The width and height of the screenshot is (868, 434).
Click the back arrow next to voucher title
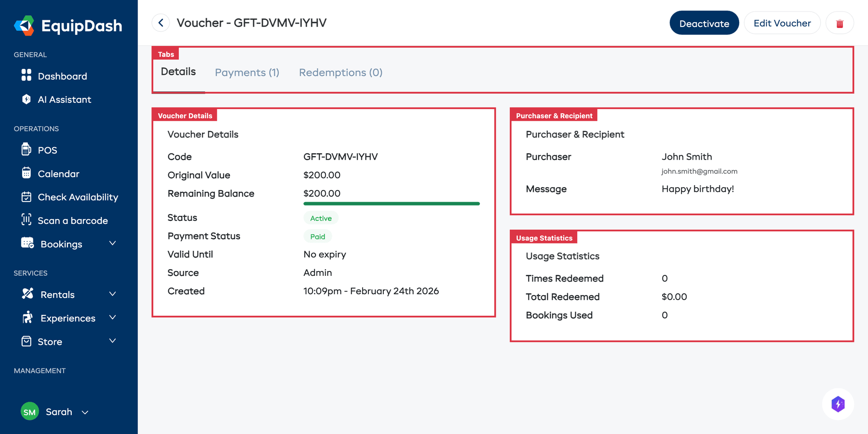click(161, 23)
